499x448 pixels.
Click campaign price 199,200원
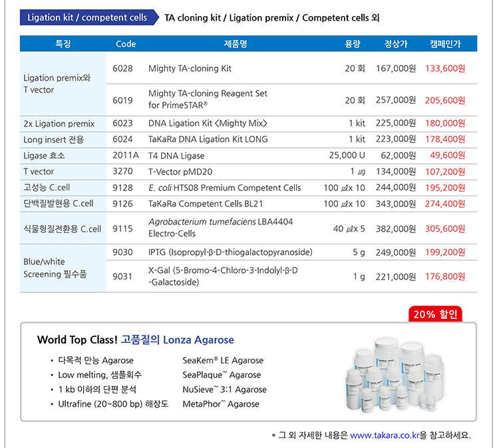[445, 252]
